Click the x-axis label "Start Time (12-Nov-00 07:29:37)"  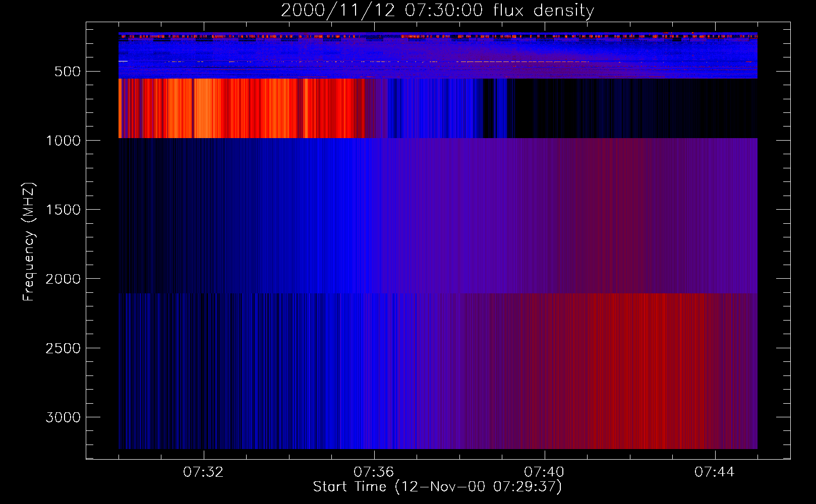coord(437,487)
